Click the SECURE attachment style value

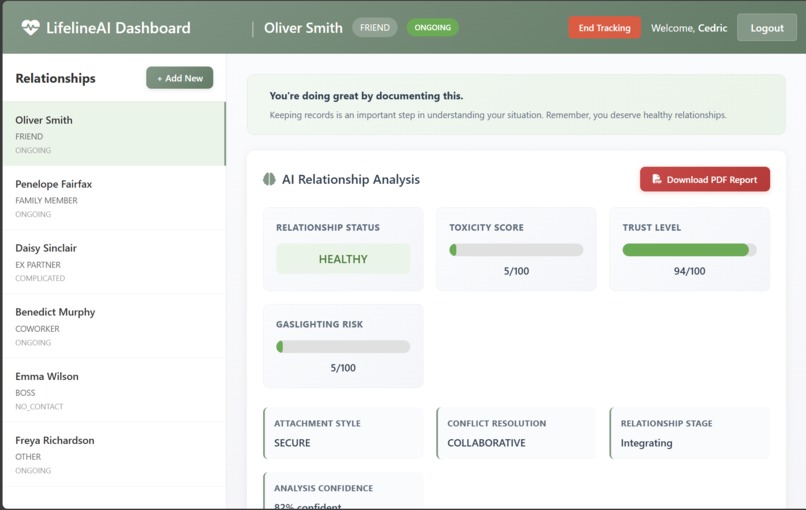tap(292, 443)
